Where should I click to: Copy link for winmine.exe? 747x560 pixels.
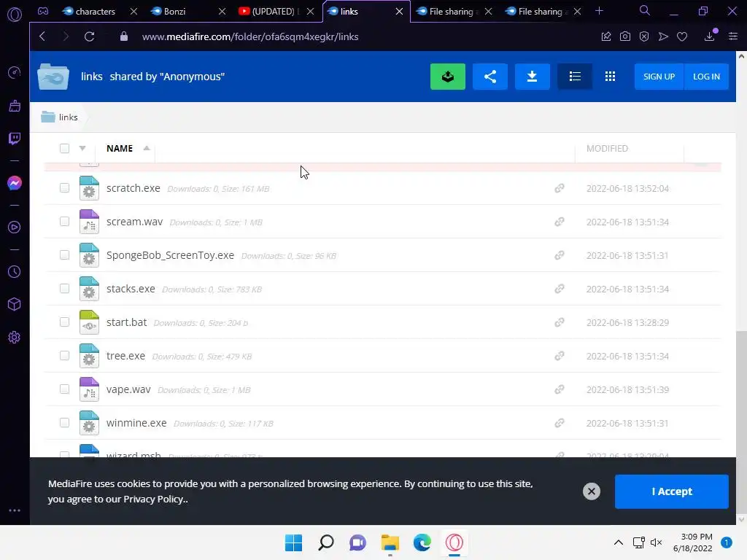click(560, 423)
